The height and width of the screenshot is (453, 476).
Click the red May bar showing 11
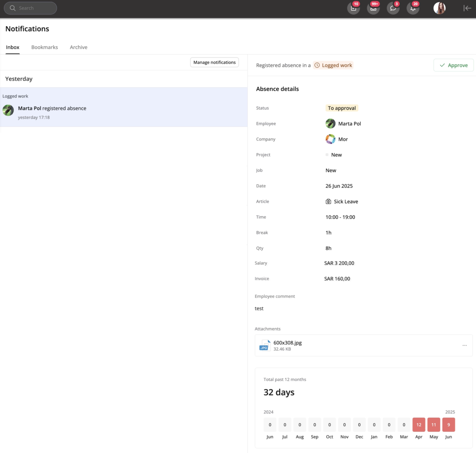point(434,425)
